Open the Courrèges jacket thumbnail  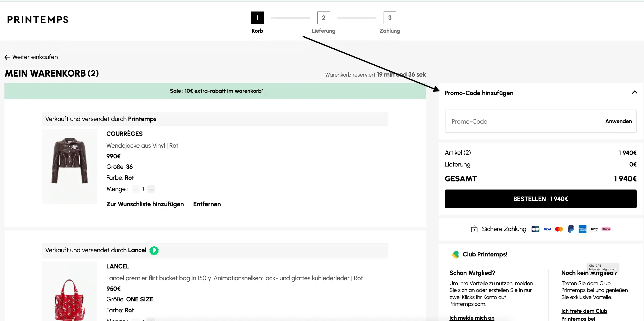[70, 167]
